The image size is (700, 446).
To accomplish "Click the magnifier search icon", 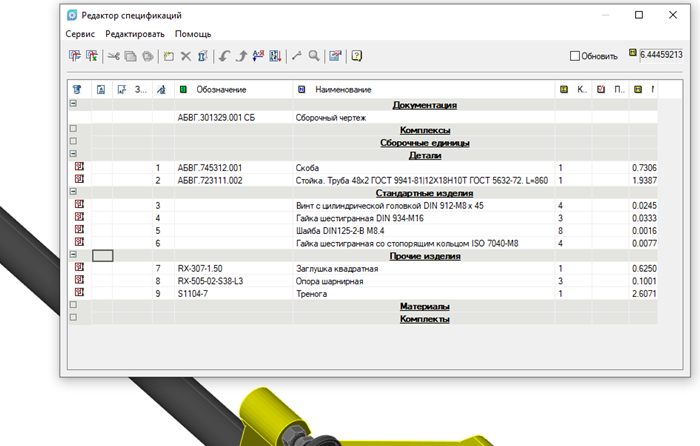I will (x=313, y=56).
